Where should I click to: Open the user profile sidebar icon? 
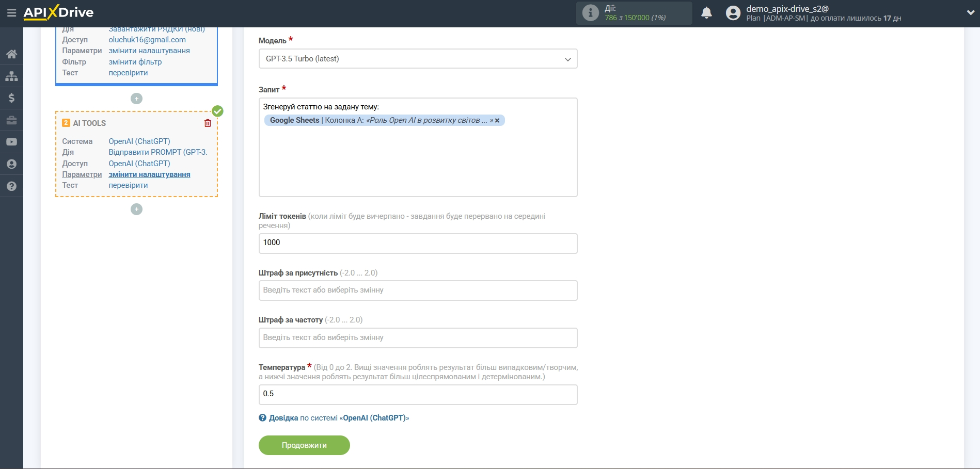click(11, 164)
